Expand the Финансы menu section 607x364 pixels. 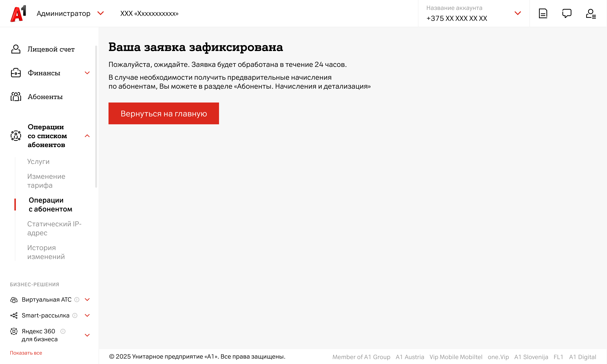tap(87, 73)
